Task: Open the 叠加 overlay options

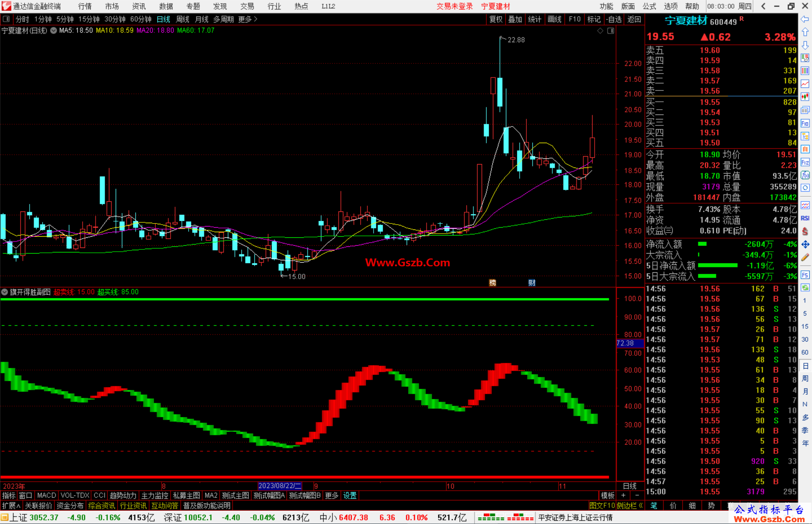Action: 515,19
